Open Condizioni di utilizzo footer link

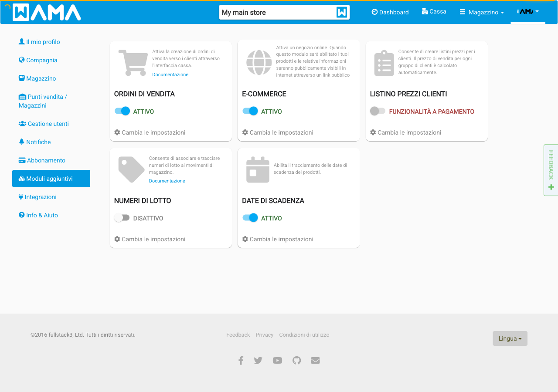[304, 335]
